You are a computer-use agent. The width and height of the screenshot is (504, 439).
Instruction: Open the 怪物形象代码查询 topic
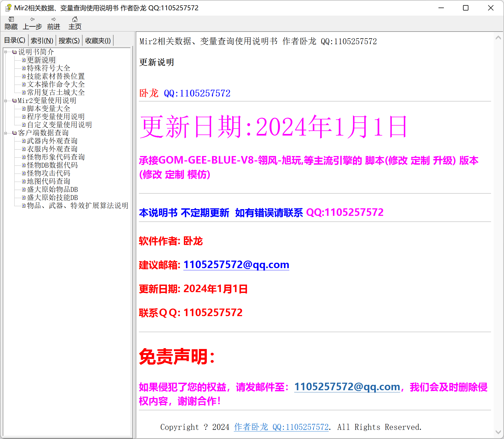[x=56, y=157]
